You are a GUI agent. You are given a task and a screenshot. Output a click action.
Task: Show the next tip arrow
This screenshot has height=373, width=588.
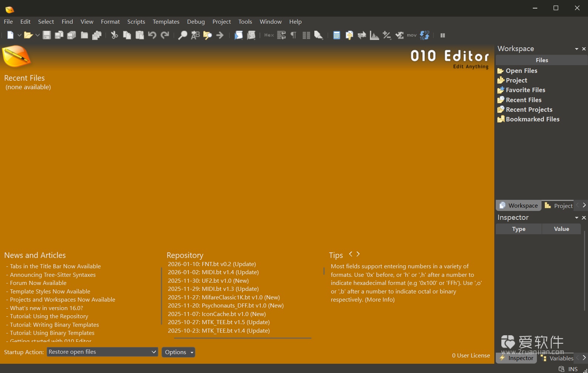click(x=358, y=254)
